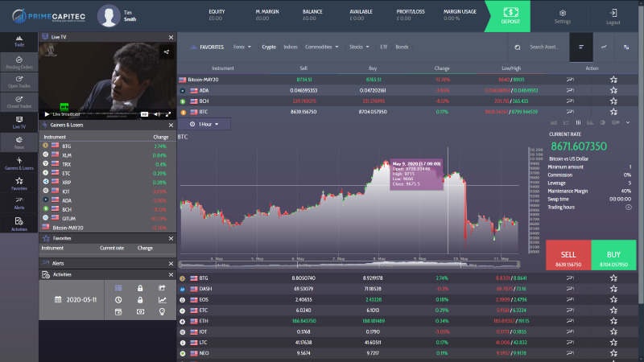This screenshot has height=362, width=644.
Task: Open Closed Trades in the sidebar
Action: coord(19,102)
